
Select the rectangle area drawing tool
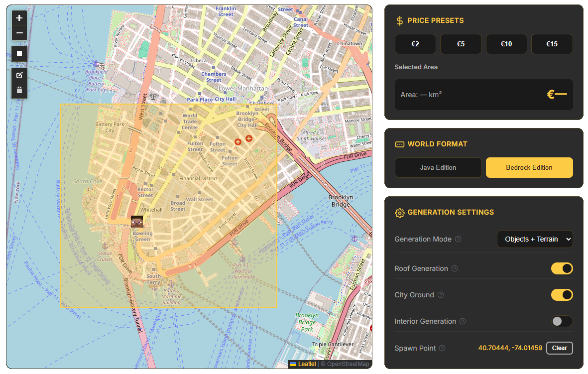click(x=19, y=53)
